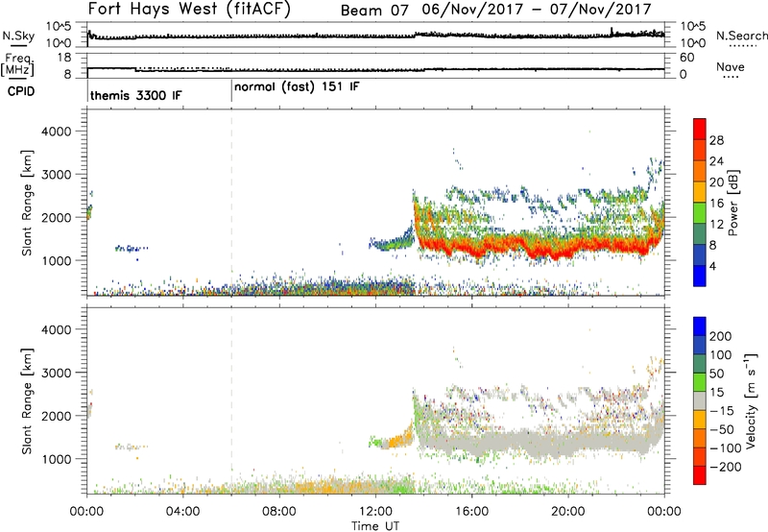
Task: Click the light green Power colorbar segment near 12
Action: coord(699,213)
